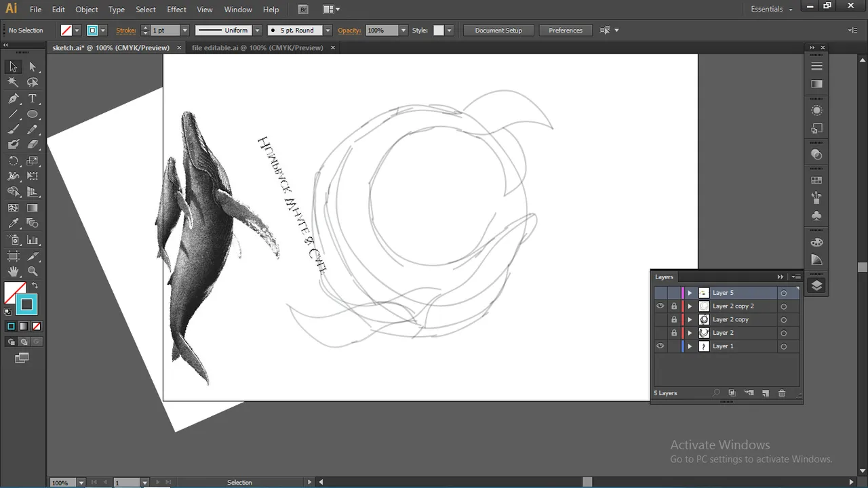Select the Ellipse tool
868x488 pixels.
coord(33,114)
